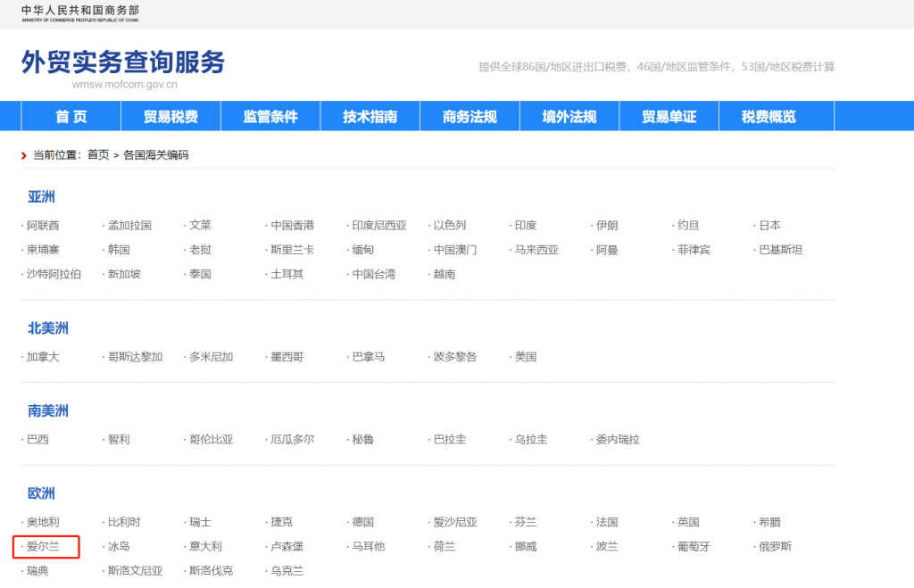
Task: Open the 意大利 link
Action: point(205,547)
